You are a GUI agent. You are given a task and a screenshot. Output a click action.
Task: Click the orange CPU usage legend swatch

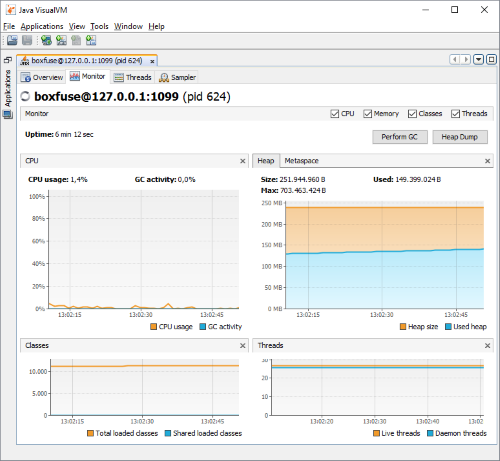click(x=153, y=326)
